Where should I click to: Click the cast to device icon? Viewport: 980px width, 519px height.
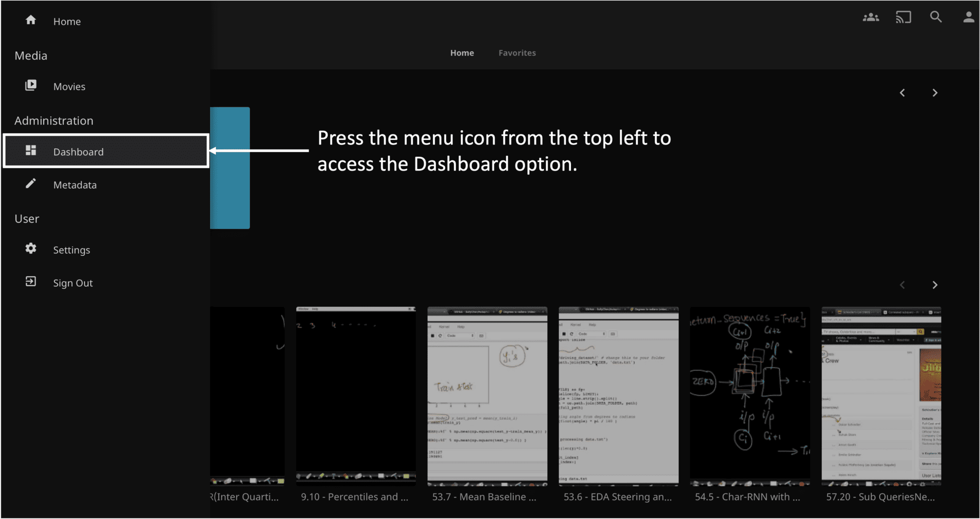[x=903, y=18]
